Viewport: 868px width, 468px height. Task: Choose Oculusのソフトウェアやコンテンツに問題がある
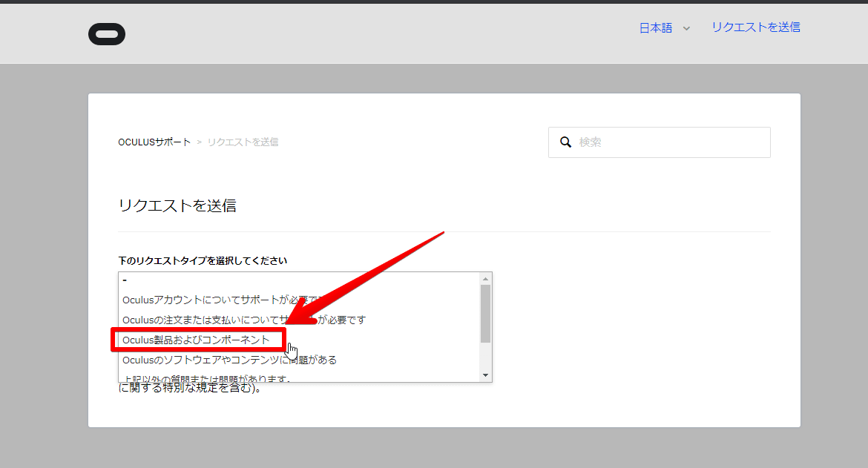pyautogui.click(x=229, y=360)
